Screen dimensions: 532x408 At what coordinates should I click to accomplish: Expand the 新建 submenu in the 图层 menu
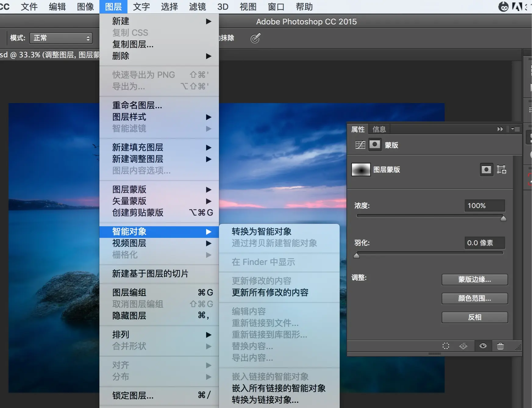click(159, 21)
